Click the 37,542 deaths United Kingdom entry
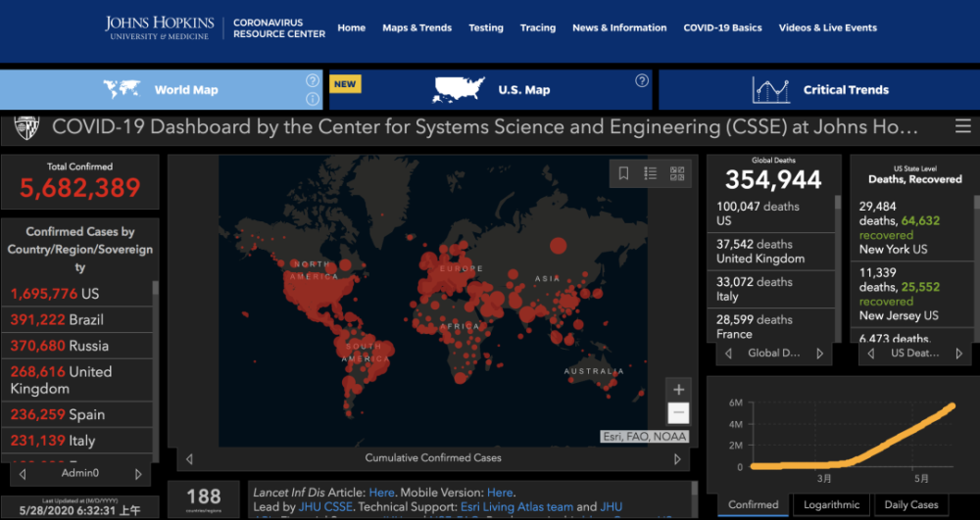 click(770, 252)
